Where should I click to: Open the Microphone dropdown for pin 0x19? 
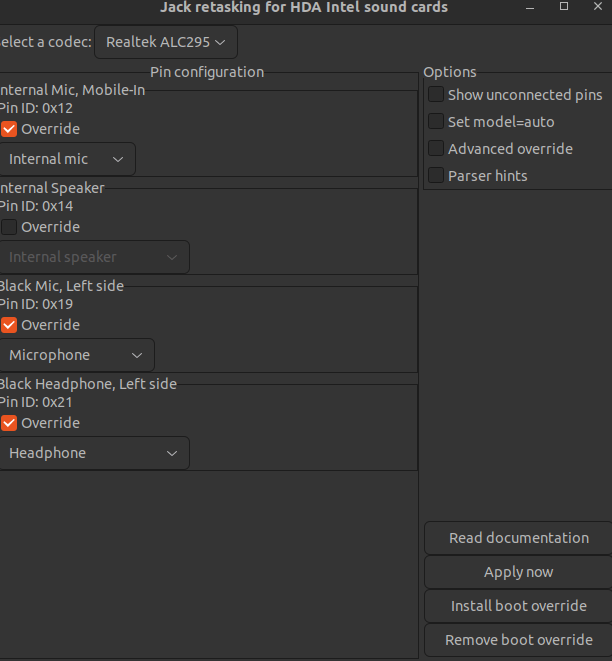coord(76,355)
